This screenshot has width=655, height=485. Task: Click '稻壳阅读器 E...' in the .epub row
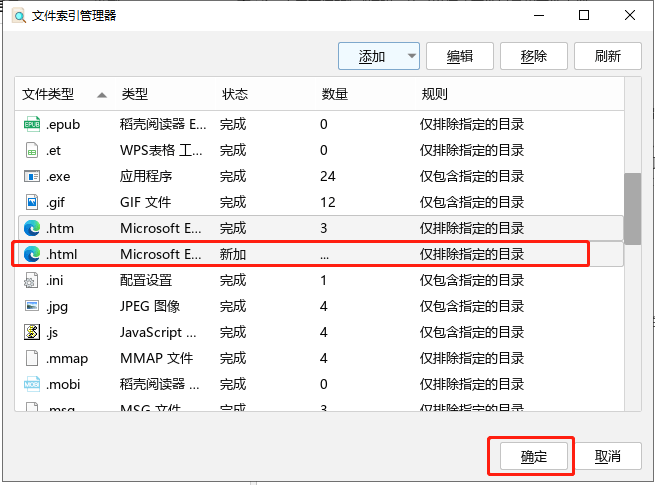click(x=163, y=124)
